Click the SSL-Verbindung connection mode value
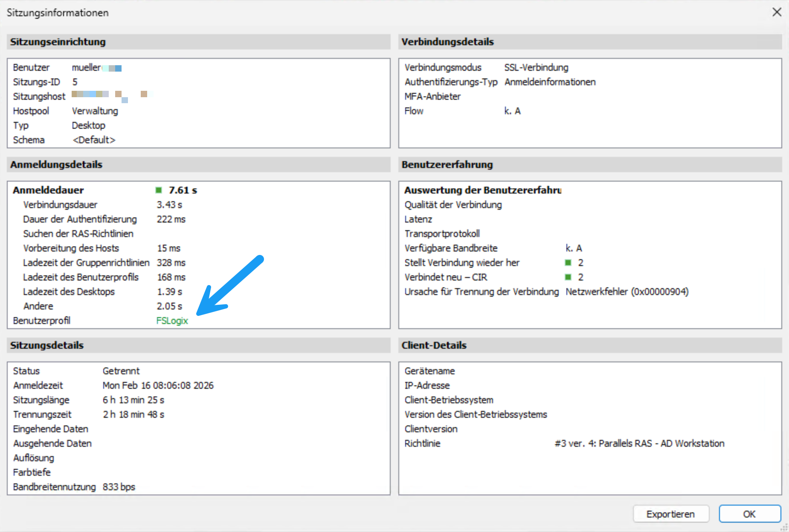Screen dimensions: 789x532 click(536, 67)
